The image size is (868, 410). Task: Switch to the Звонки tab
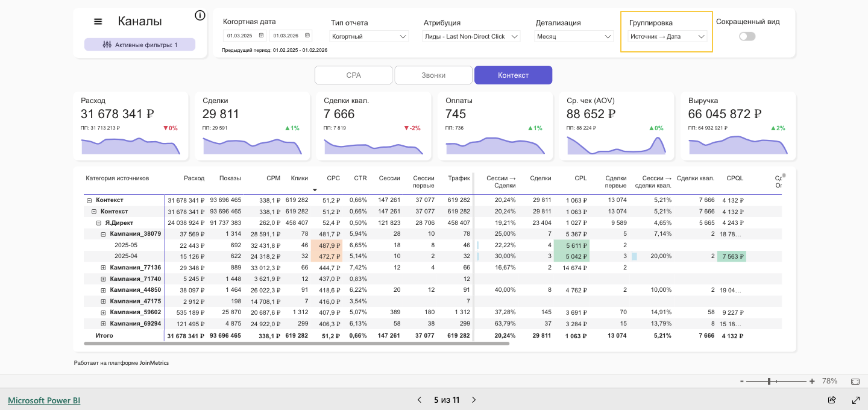coord(433,75)
